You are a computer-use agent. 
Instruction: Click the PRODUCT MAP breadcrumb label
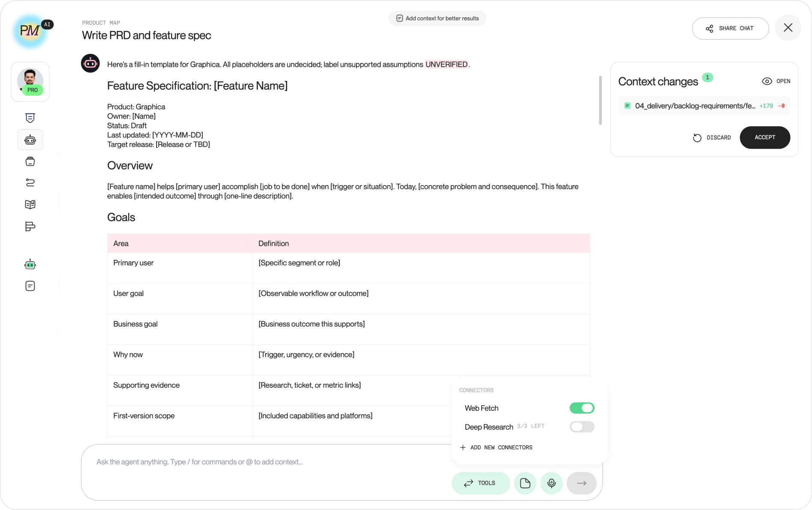pos(101,23)
